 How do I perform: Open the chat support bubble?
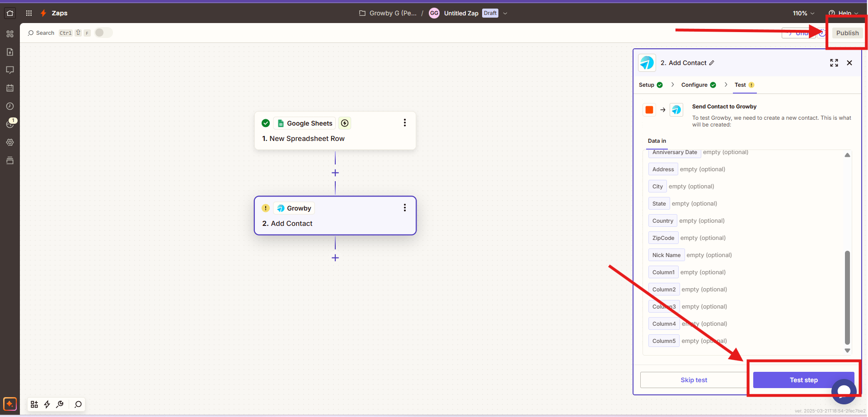point(844,391)
